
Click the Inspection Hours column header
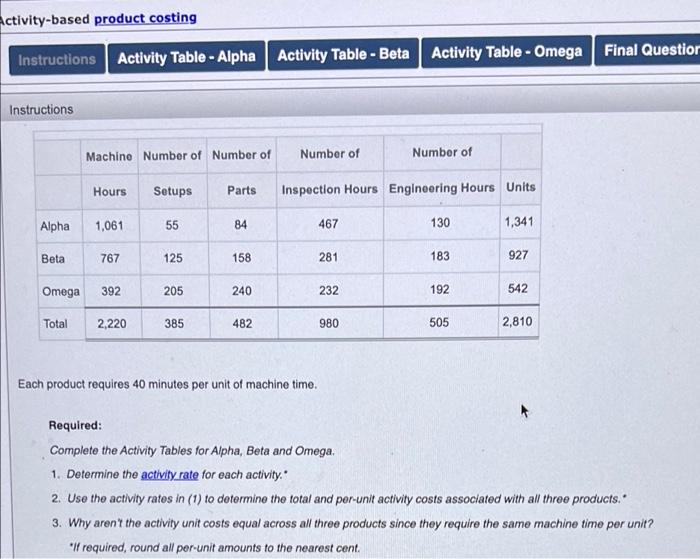(329, 189)
